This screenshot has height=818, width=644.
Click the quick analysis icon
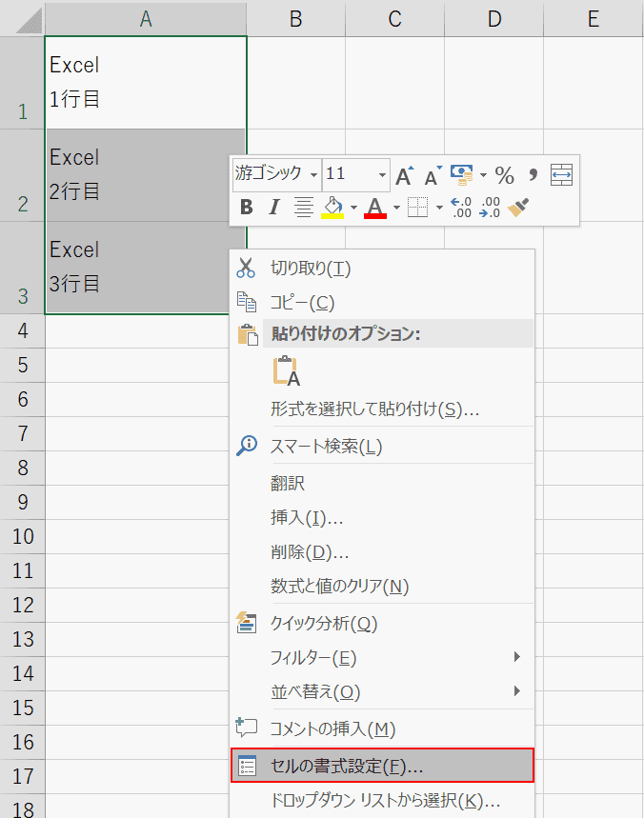coord(247,623)
